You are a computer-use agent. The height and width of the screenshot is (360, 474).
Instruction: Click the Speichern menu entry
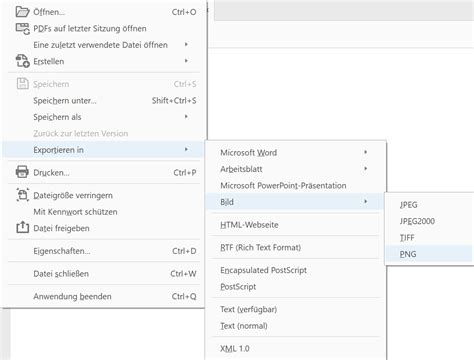point(104,84)
